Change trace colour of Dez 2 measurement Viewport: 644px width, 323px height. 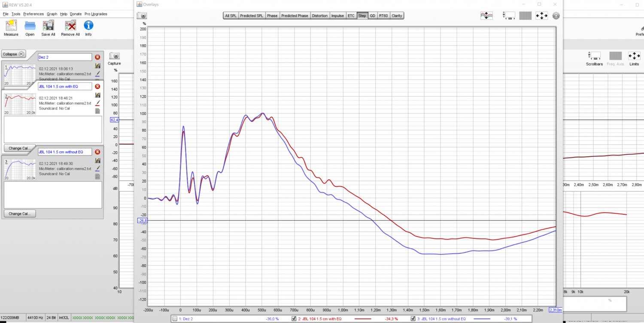coord(97,74)
